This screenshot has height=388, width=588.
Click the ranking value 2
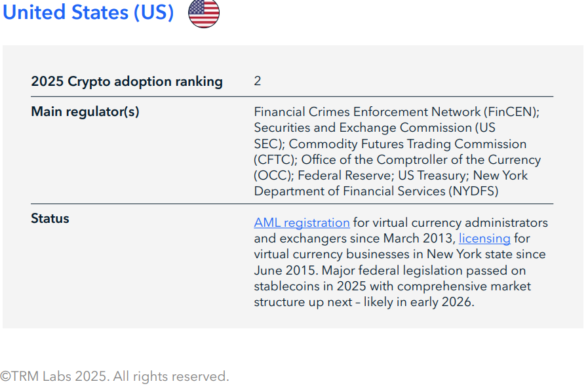click(258, 81)
